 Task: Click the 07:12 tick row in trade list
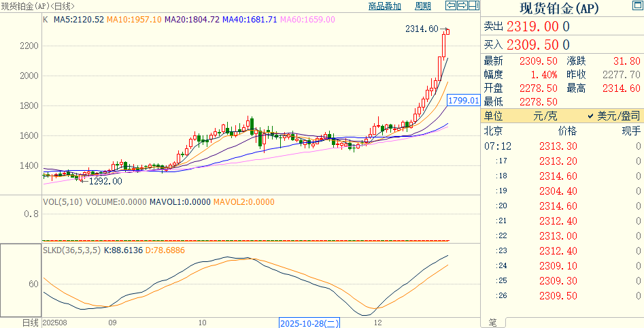click(562, 146)
